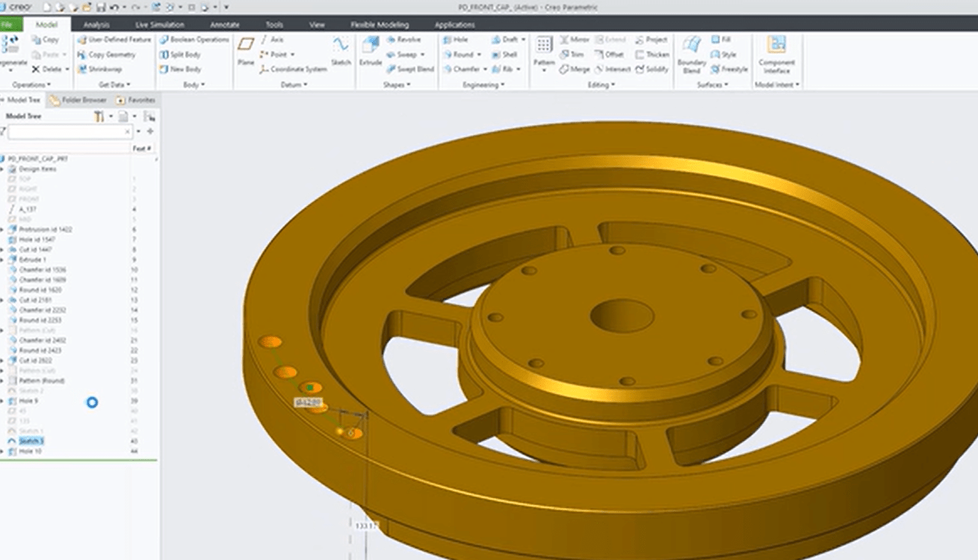Click the Save icon in quick access toolbar
Viewport: 978px width, 560px height.
100,7
